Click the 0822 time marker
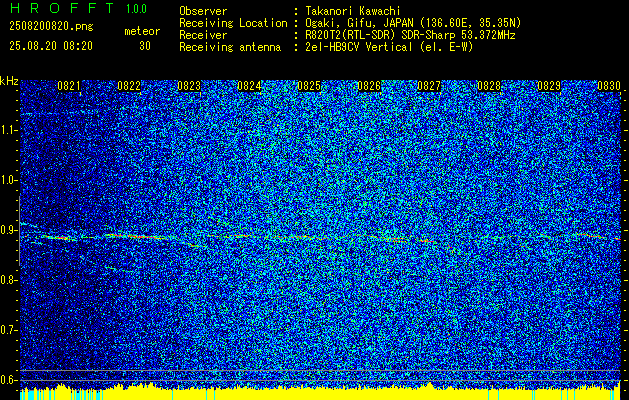629x400 pixels. (129, 86)
